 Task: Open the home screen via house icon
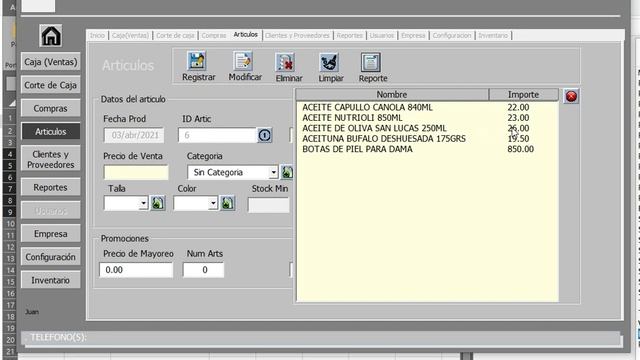[51, 36]
